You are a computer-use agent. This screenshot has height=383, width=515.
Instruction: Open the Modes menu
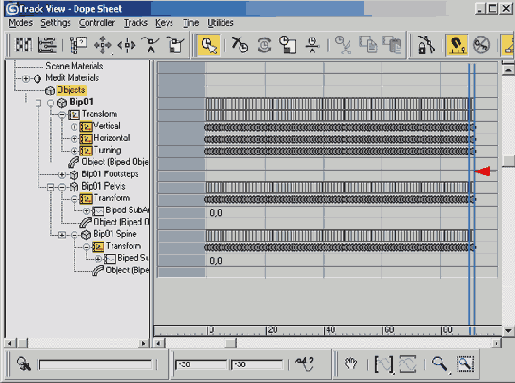21,23
